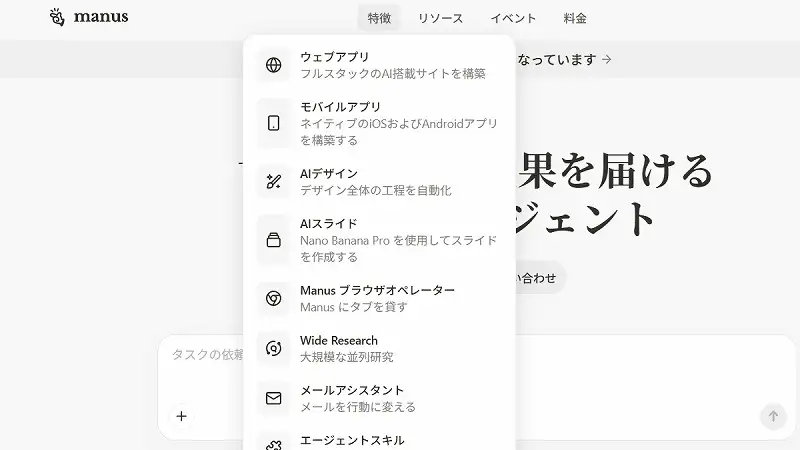This screenshot has width=800, height=450.
Task: Open the 特徴 menu
Action: point(379,18)
